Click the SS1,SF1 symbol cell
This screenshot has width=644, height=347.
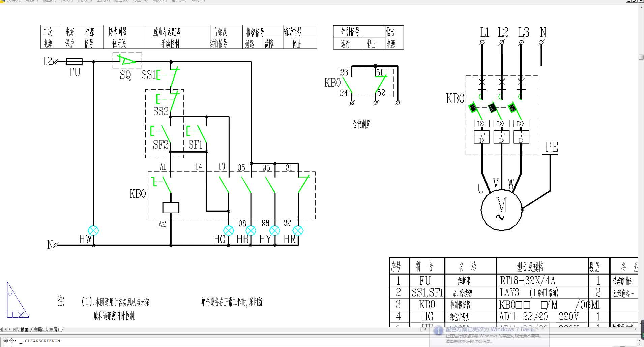[x=427, y=292]
